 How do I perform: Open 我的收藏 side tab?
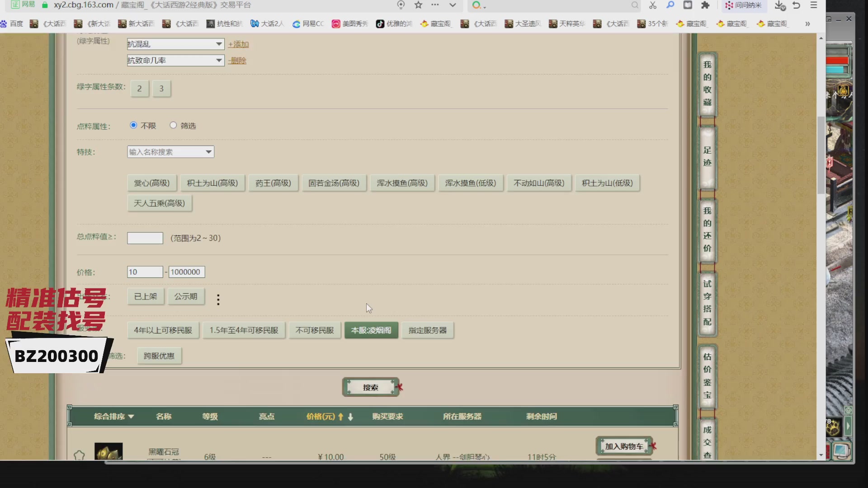click(707, 84)
